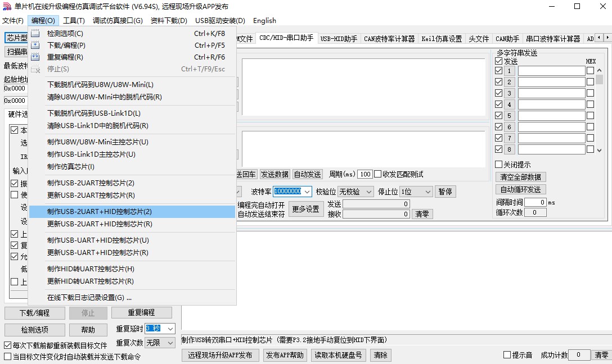
Task: Open the USB驱动安装(D) menu
Action: (x=220, y=21)
